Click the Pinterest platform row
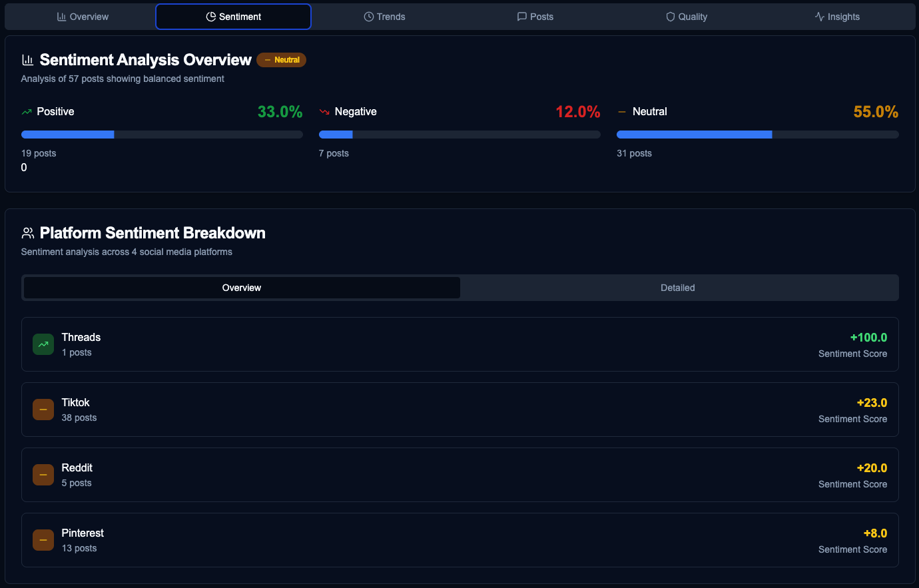The image size is (919, 588). [459, 540]
